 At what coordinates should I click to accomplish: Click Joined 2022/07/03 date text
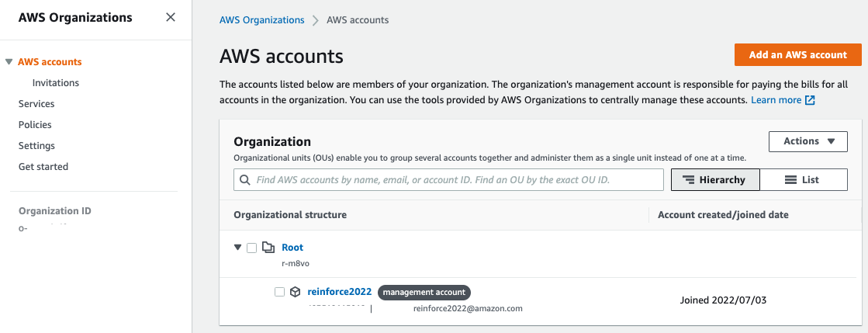click(x=723, y=300)
